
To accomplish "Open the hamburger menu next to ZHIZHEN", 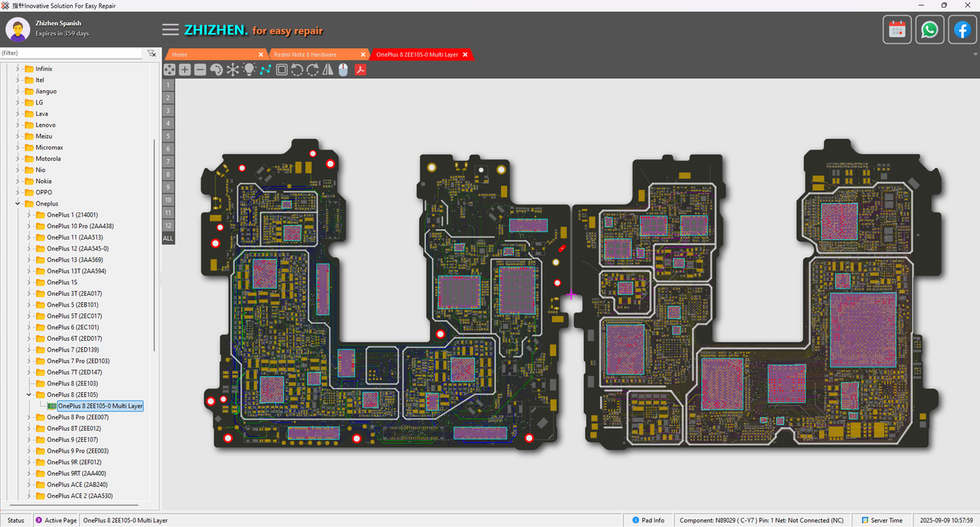I will [x=171, y=30].
